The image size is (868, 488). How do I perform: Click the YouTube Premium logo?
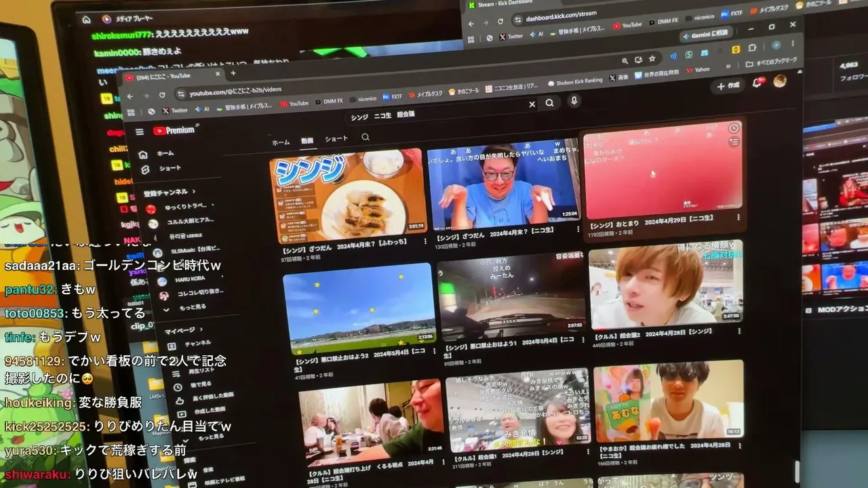pyautogui.click(x=174, y=130)
